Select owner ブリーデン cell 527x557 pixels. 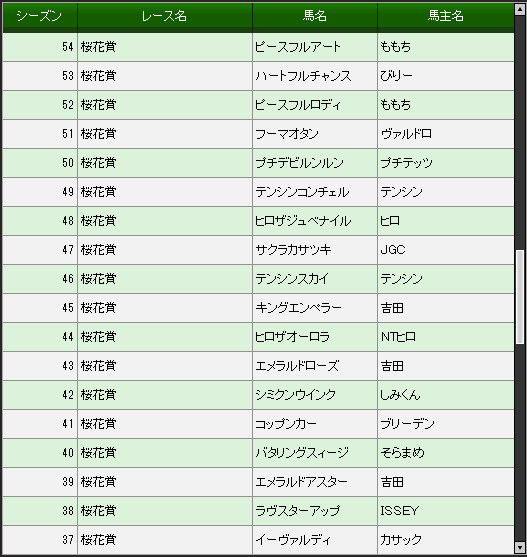point(446,424)
